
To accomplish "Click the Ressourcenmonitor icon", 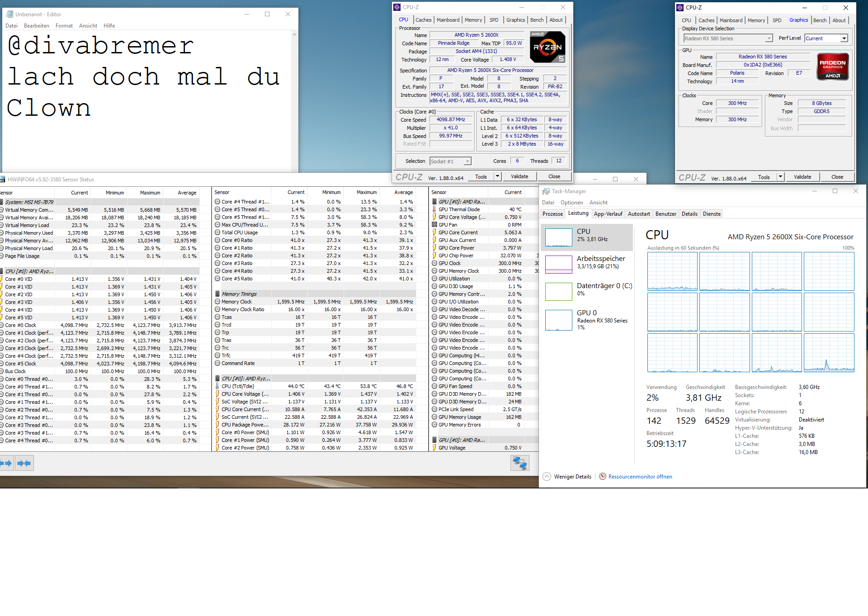I will tap(603, 476).
